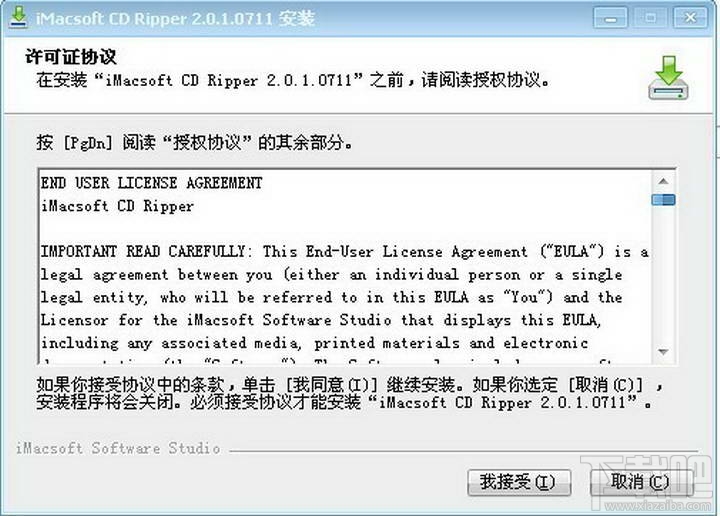The image size is (720, 516).
Task: Click the disabled maximize window button
Action: click(650, 18)
